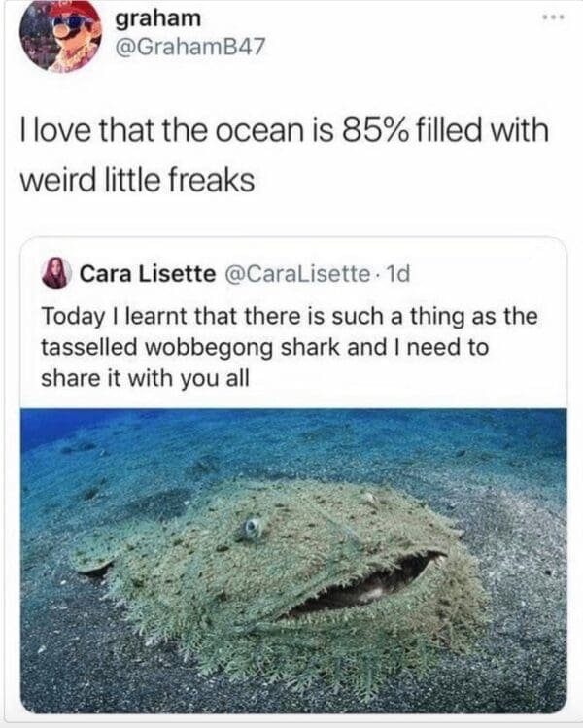Visit the @CaraLisette handle
Screen dimensions: 583x728
tap(297, 274)
